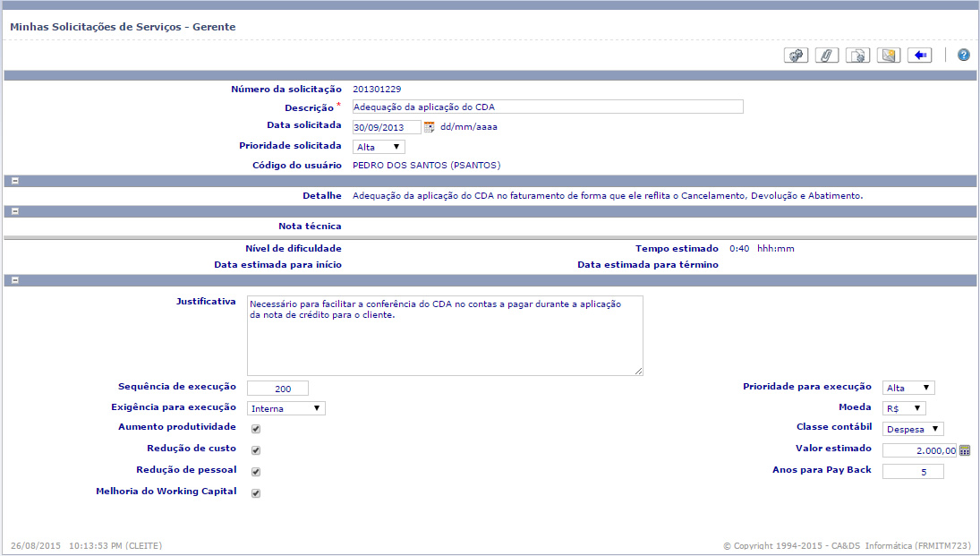Disable the Melhoria do Working Capital checkbox
980x556 pixels.
pyautogui.click(x=256, y=493)
